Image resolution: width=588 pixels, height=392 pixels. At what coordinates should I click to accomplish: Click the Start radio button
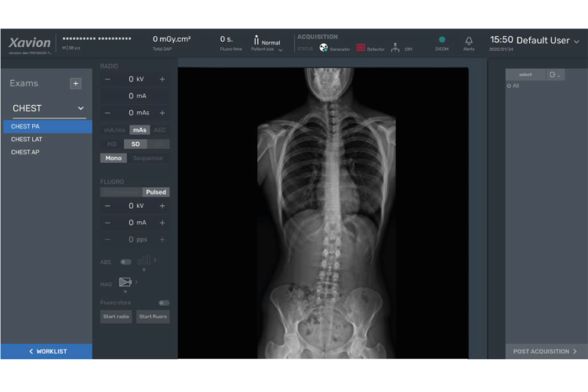116,317
